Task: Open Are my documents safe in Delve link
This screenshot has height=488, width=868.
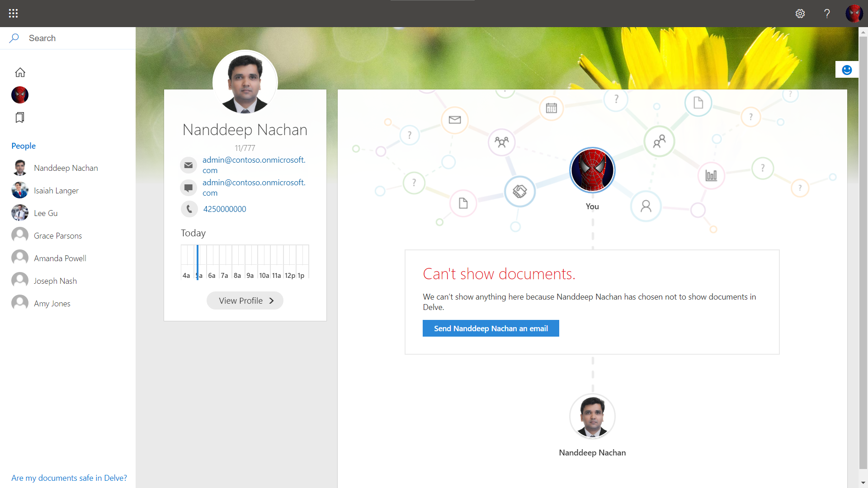Action: [x=69, y=478]
